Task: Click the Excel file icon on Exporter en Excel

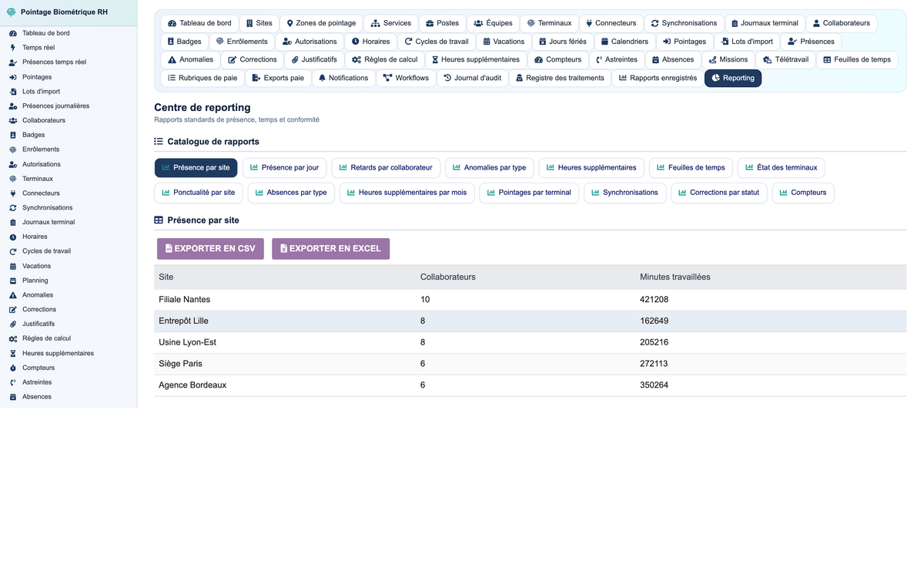Action: pyautogui.click(x=283, y=249)
